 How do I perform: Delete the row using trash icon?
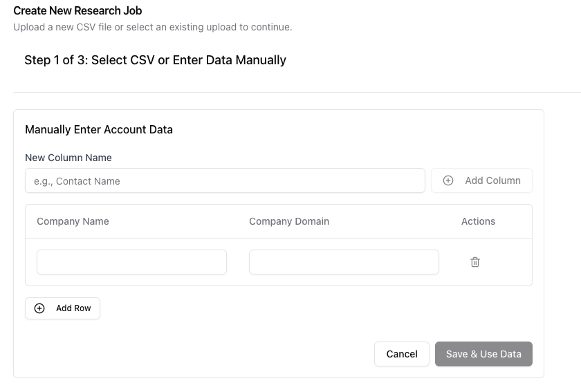(475, 262)
